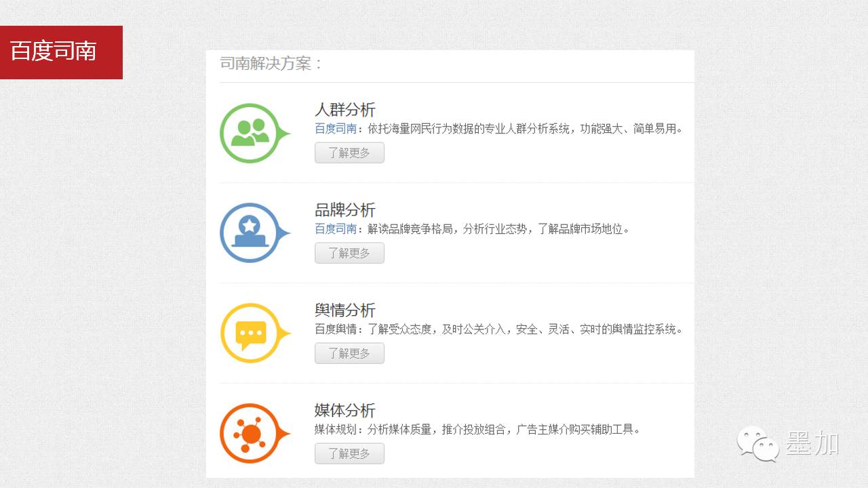Click the orange 媒体分析 network icon
The width and height of the screenshot is (868, 488).
(254, 434)
